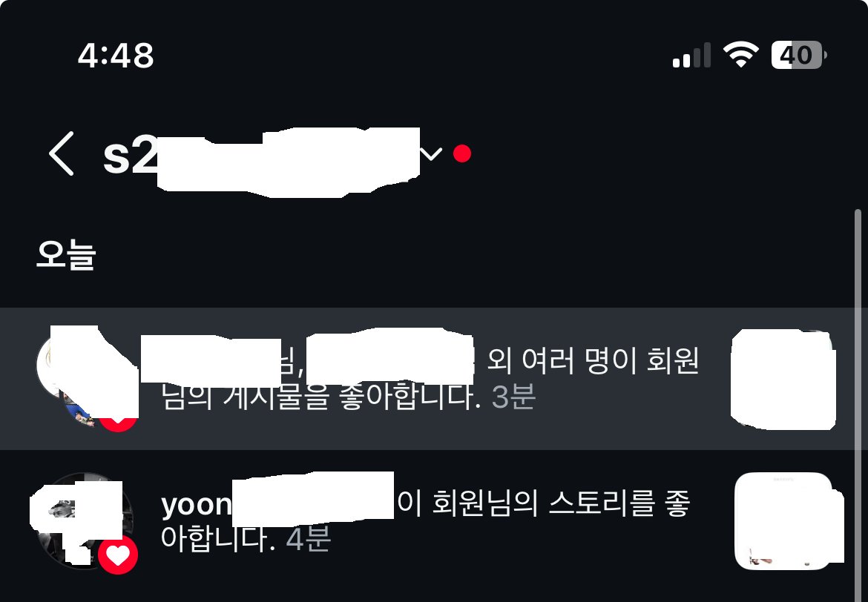Tap the cellular signal bars icon
868x602 pixels.
[x=691, y=55]
